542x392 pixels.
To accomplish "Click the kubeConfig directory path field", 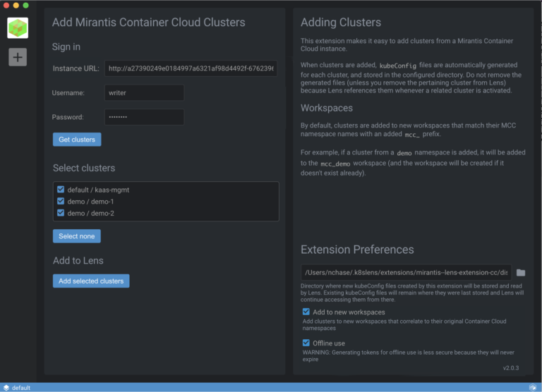I will (406, 272).
